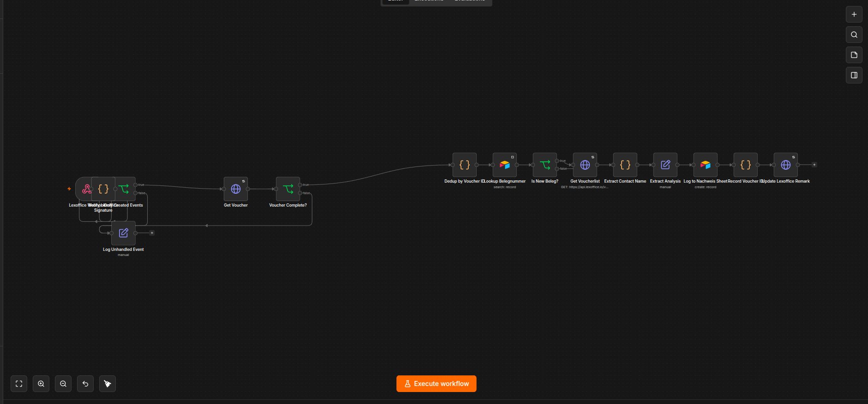This screenshot has width=868, height=404.
Task: Select the Extract Analysis edit node
Action: click(665, 165)
